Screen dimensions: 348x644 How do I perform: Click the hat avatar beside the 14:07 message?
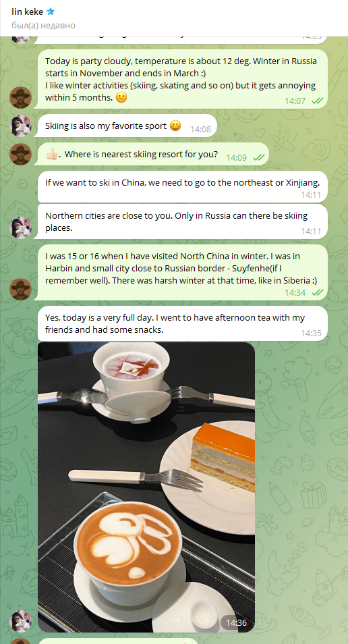20,98
